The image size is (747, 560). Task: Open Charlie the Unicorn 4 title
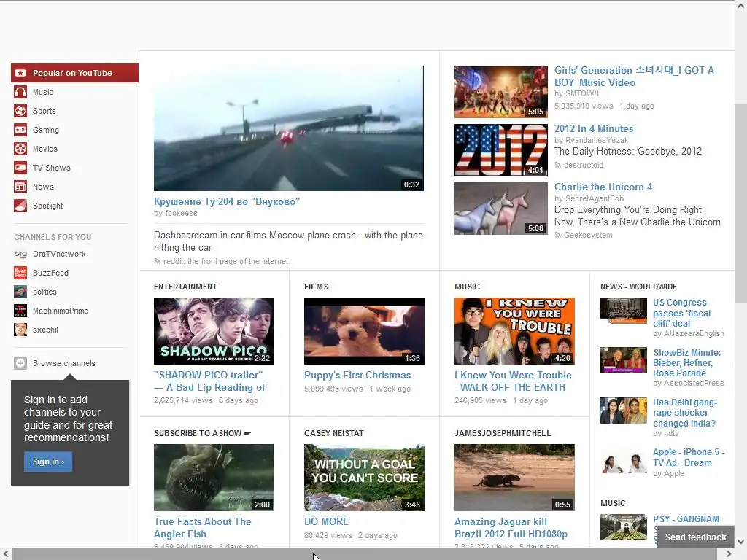pyautogui.click(x=603, y=187)
